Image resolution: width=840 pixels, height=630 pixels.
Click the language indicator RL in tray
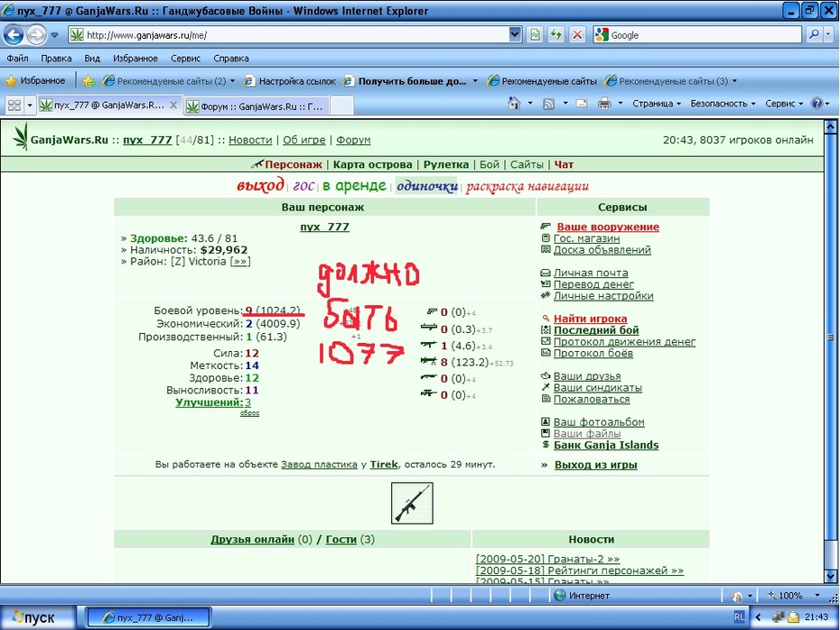point(739,616)
